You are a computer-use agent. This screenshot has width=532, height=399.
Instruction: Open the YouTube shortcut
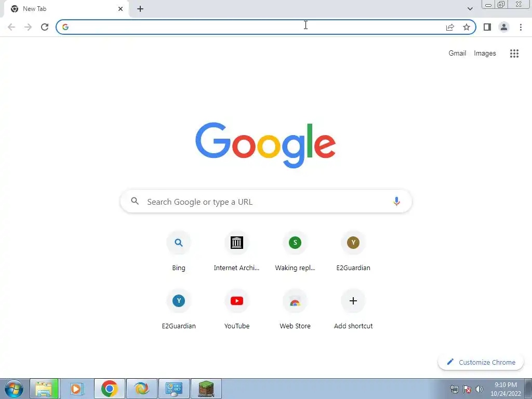[237, 309]
